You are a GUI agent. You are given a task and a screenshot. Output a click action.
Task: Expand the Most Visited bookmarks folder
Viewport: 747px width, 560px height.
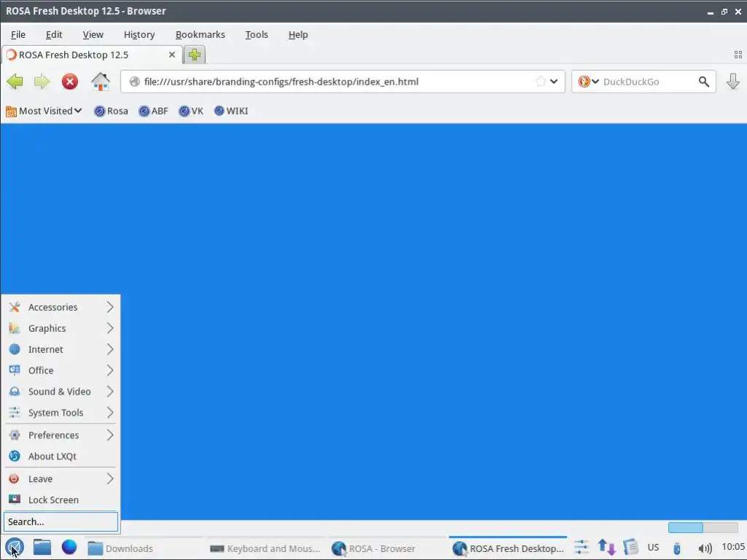pyautogui.click(x=44, y=111)
